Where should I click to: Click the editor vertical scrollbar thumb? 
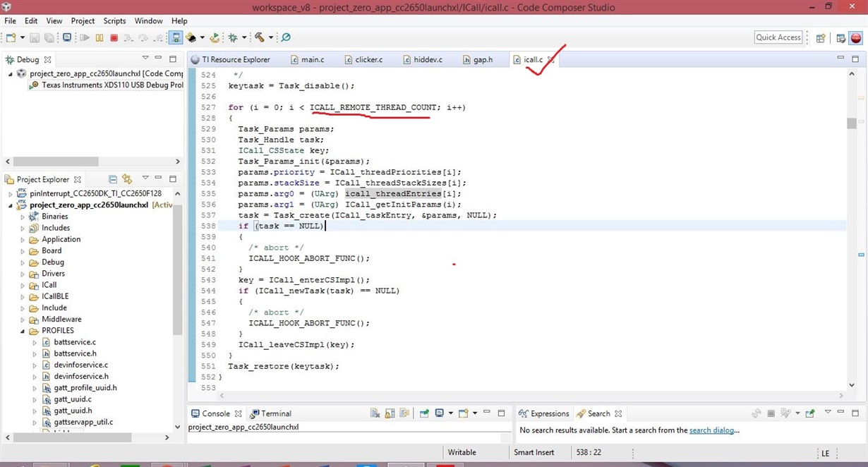click(852, 123)
